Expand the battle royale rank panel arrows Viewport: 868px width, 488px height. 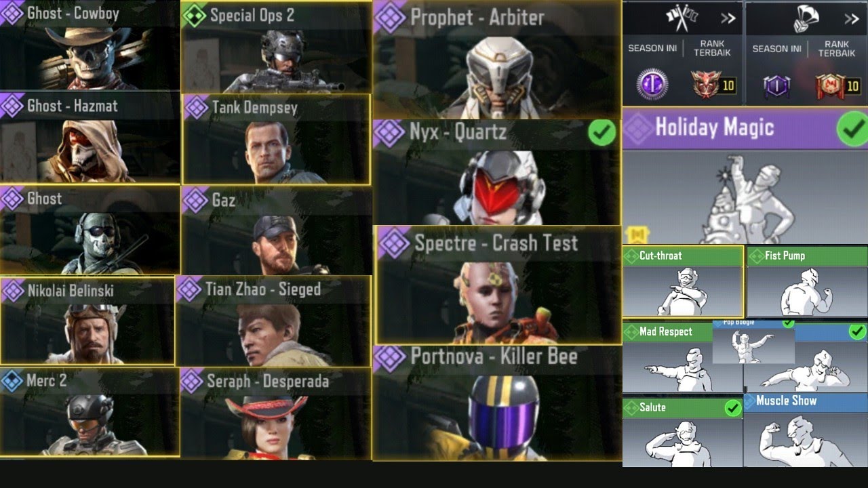pyautogui.click(x=852, y=19)
